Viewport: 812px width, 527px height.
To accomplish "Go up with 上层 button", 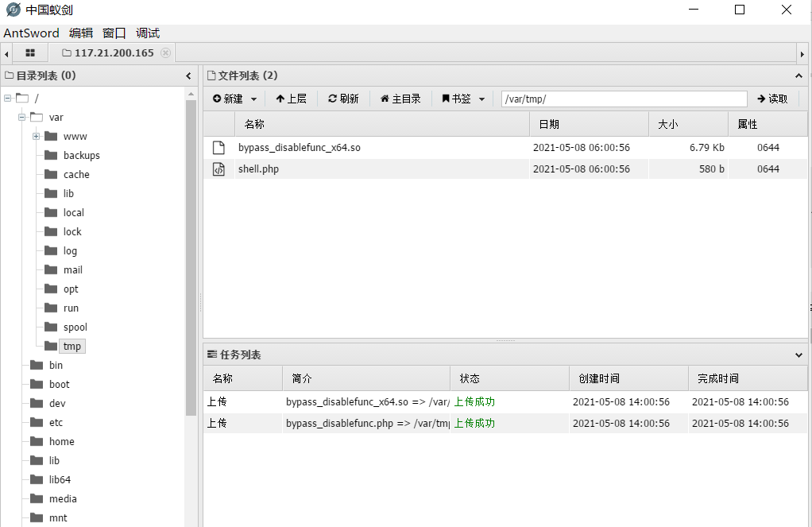I will coord(291,99).
